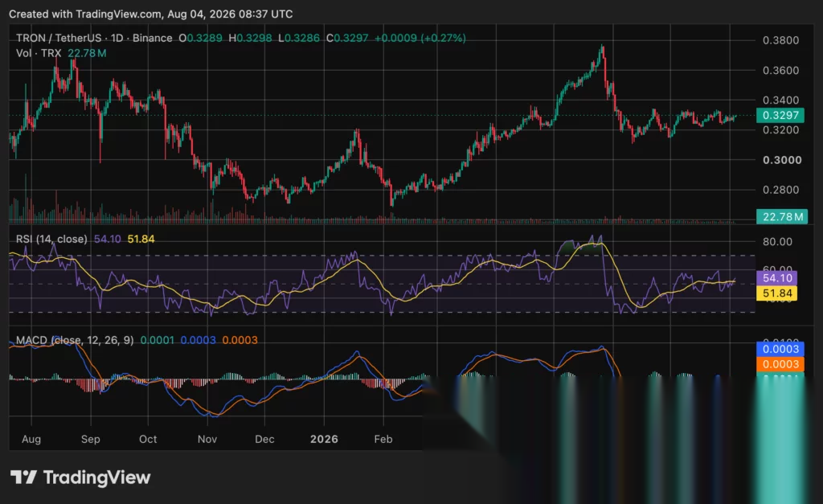The height and width of the screenshot is (504, 823).
Task: Click the 'Nov' time axis label
Action: click(207, 439)
